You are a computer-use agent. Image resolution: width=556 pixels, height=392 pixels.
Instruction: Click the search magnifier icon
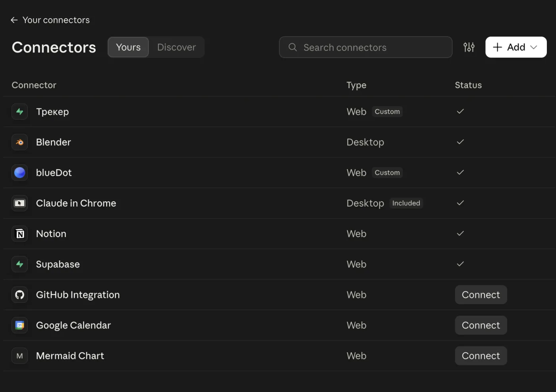click(x=293, y=47)
